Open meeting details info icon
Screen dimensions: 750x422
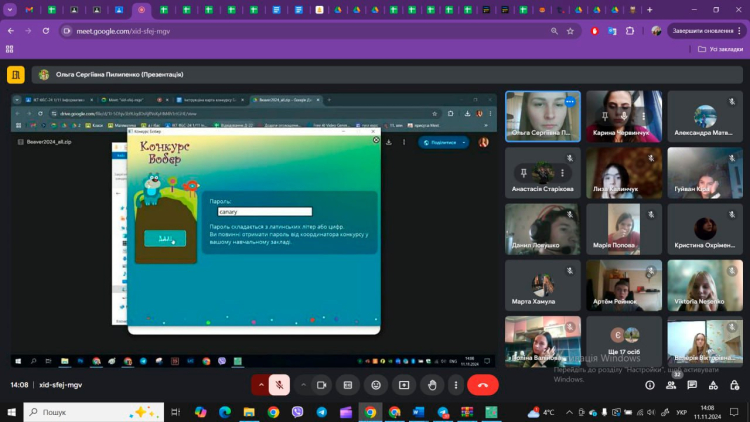tap(649, 384)
